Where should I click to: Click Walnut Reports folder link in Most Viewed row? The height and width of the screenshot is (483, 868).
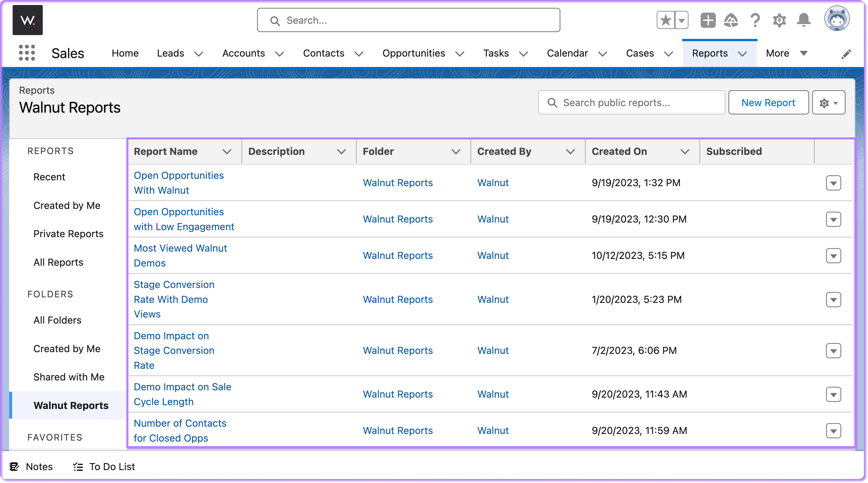click(x=398, y=256)
